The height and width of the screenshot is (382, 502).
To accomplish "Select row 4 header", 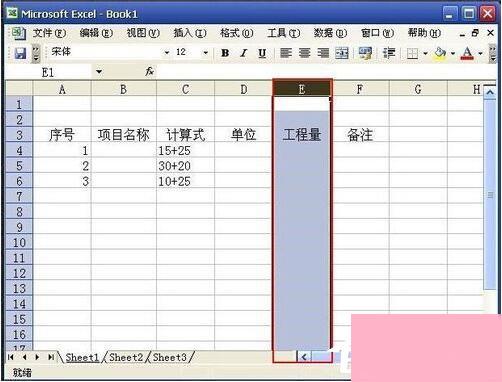I will (x=19, y=151).
